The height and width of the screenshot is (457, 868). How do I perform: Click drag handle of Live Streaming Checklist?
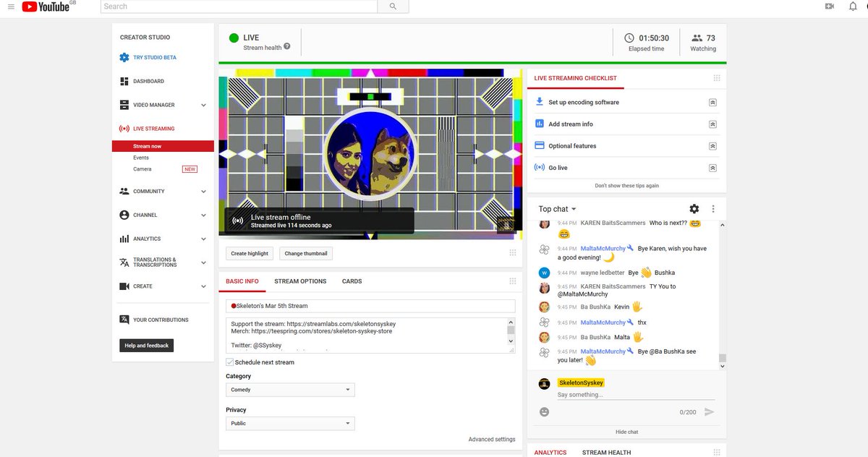pyautogui.click(x=717, y=78)
